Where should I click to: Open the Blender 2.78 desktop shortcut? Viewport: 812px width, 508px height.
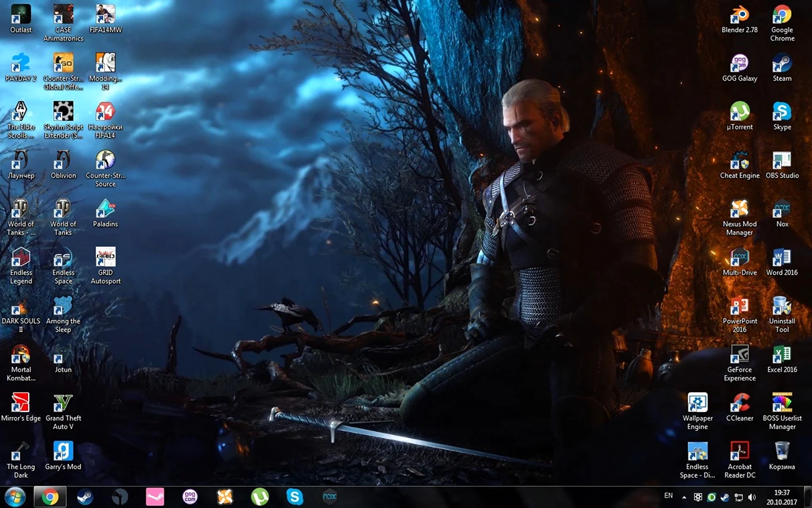[x=739, y=16]
